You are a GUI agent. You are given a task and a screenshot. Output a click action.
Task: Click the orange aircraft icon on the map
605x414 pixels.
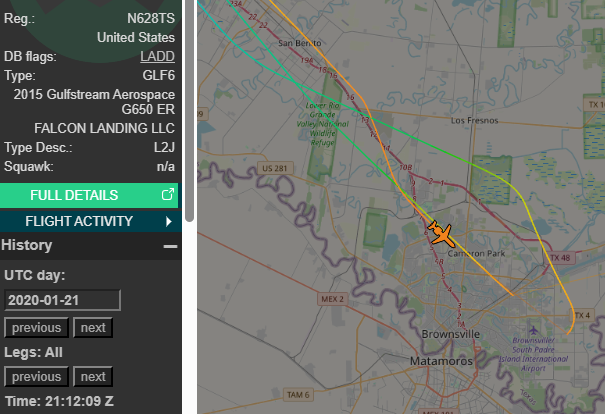[x=441, y=233]
